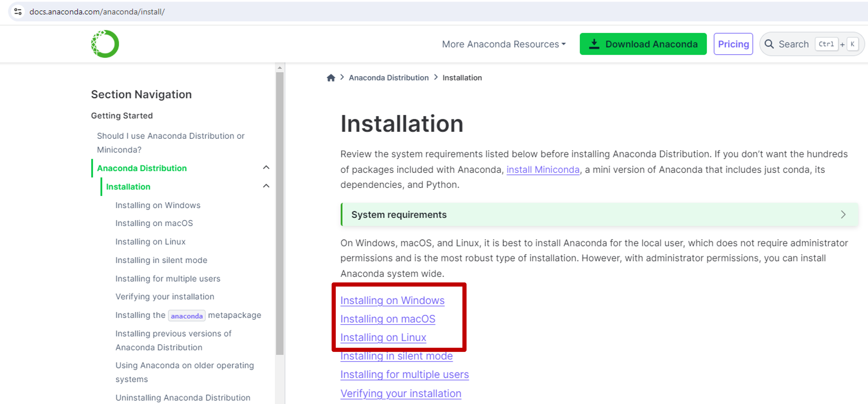Open the Pricing page
Viewport: 868px width, 404px height.
[x=733, y=44]
